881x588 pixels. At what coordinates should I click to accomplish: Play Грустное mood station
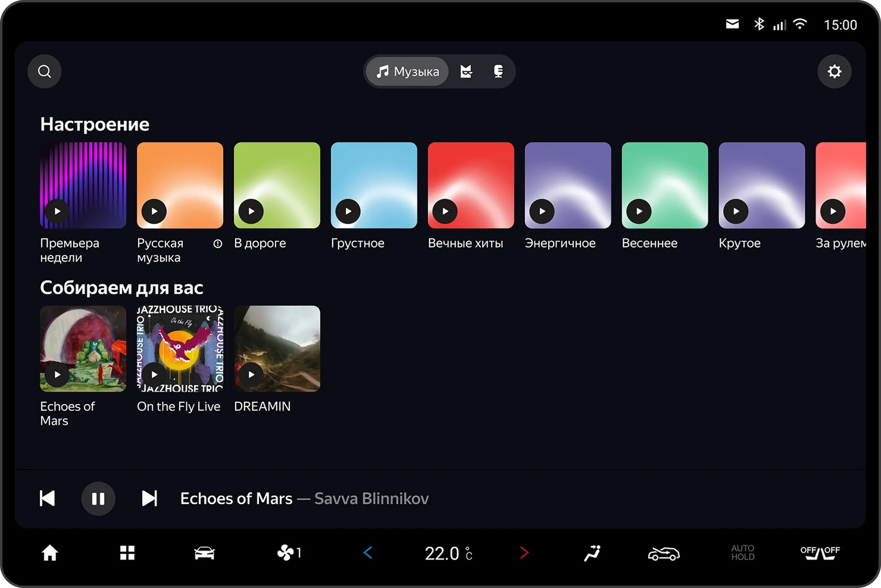[x=348, y=211]
